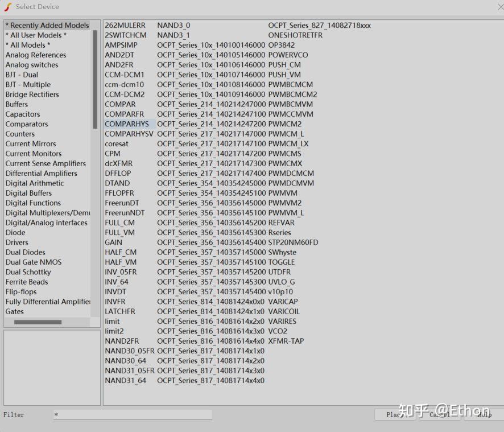Choose the BJT - Multiple category
The image size is (504, 432).
pos(28,85)
